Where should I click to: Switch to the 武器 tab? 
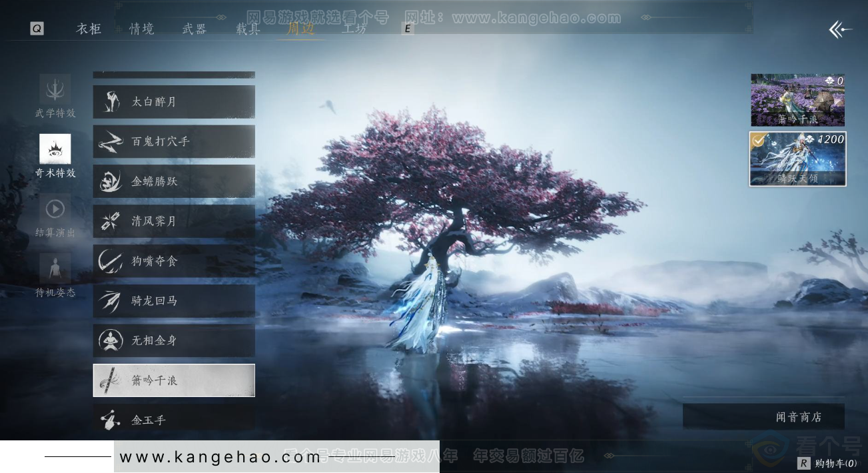click(195, 29)
